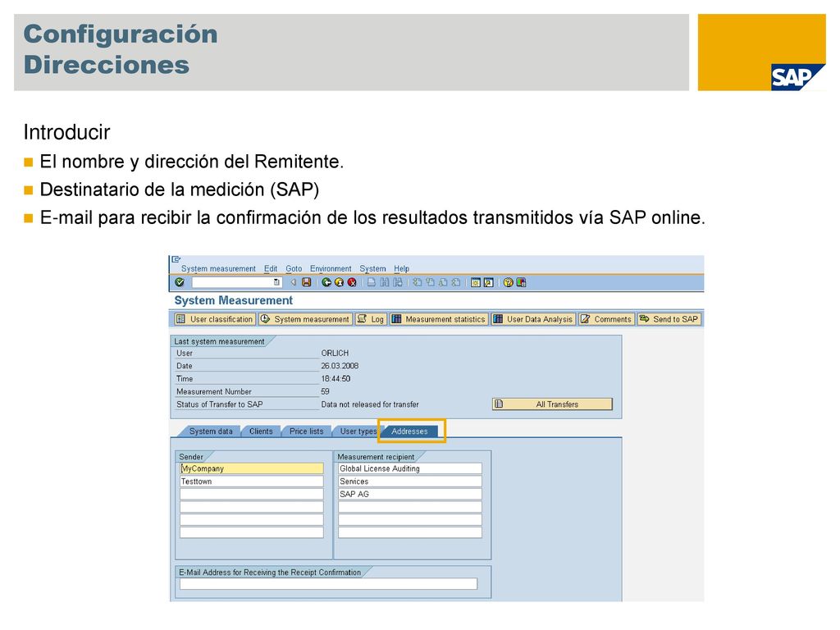Click the green Enter checkmark icon
The image size is (840, 630).
click(x=180, y=282)
